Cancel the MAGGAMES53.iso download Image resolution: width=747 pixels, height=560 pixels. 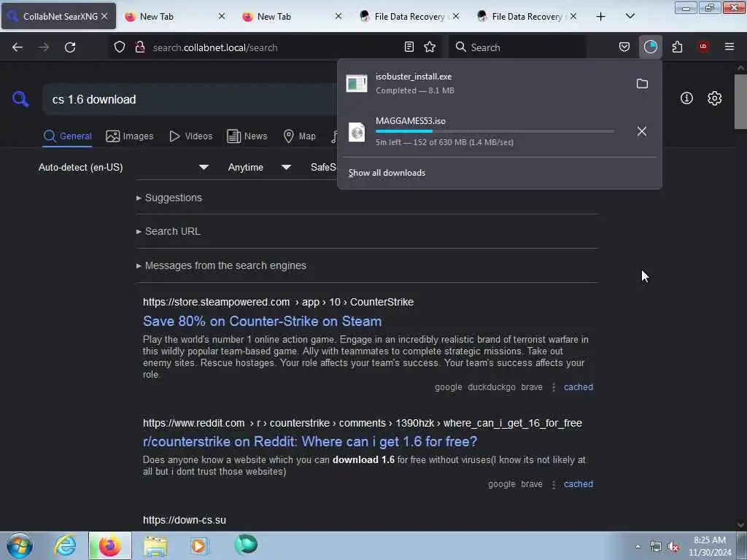642,131
